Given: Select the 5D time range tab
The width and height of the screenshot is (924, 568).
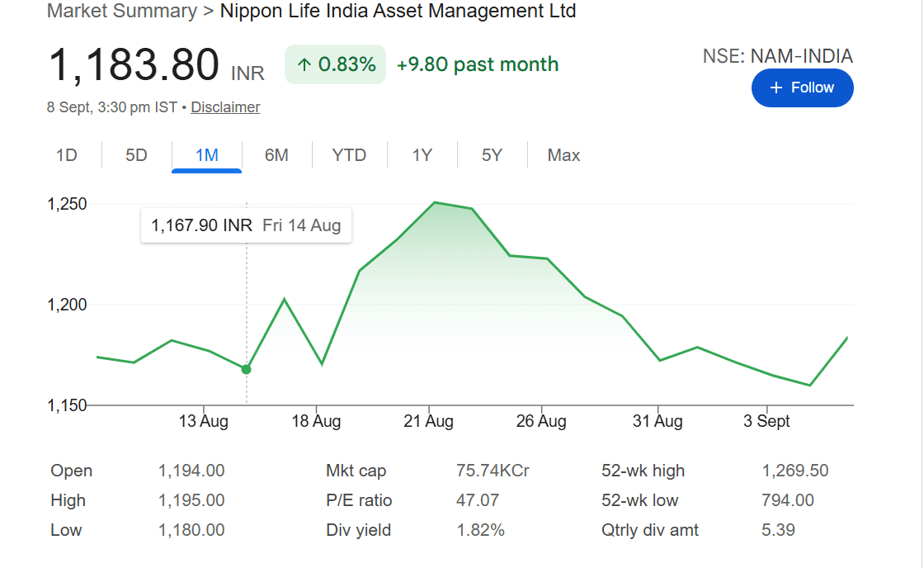Looking at the screenshot, I should pyautogui.click(x=136, y=155).
